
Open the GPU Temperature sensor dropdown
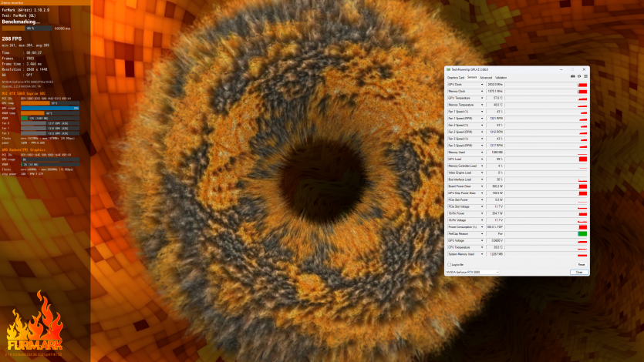[x=482, y=98]
